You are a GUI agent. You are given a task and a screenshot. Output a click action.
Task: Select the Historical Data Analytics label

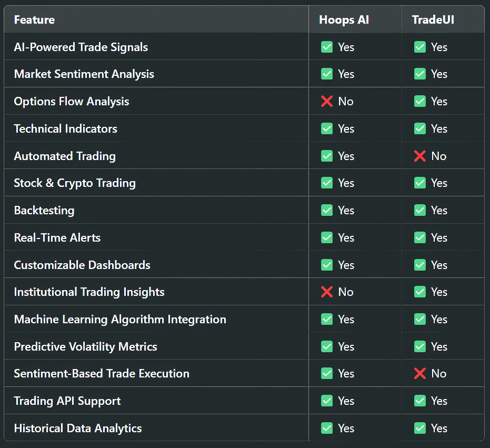[78, 429]
